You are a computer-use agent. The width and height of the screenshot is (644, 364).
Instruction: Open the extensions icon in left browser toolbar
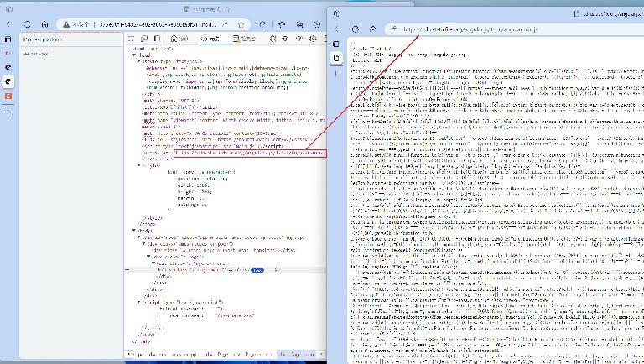pos(262,24)
